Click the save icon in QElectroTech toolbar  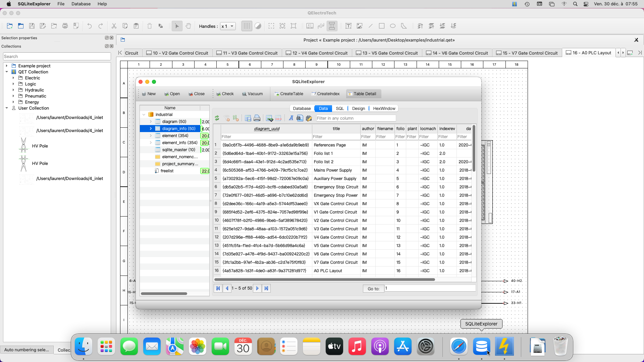click(32, 26)
